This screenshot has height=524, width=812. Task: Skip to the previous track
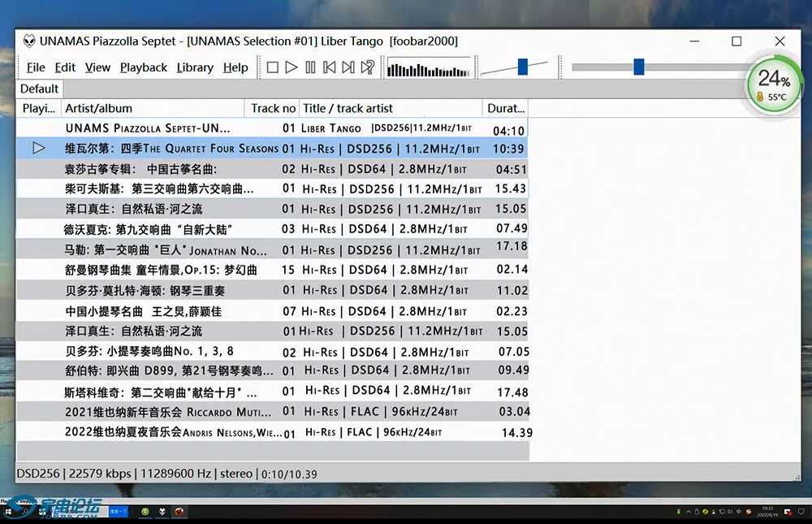pos(329,67)
